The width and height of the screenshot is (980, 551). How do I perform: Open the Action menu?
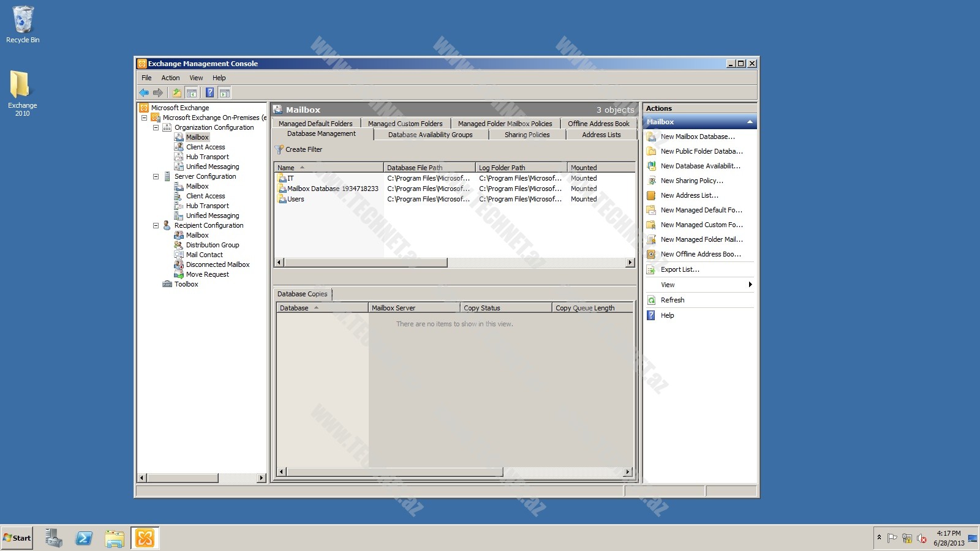click(170, 78)
